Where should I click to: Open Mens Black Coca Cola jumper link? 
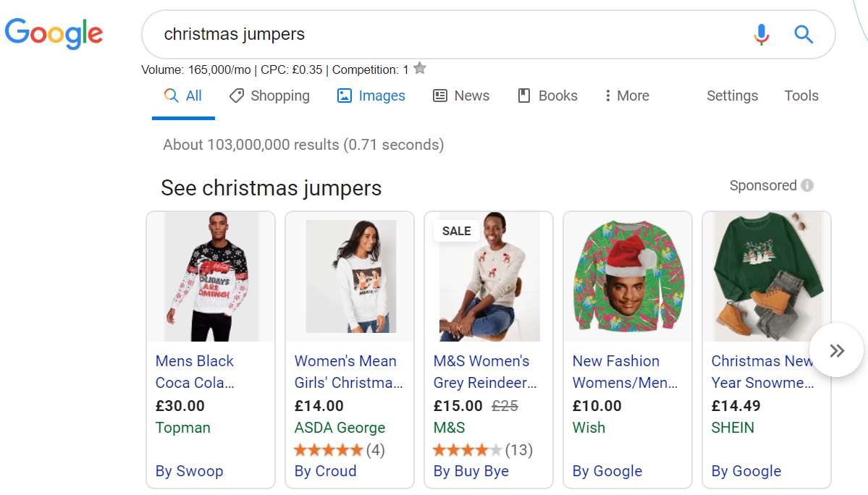pos(195,371)
